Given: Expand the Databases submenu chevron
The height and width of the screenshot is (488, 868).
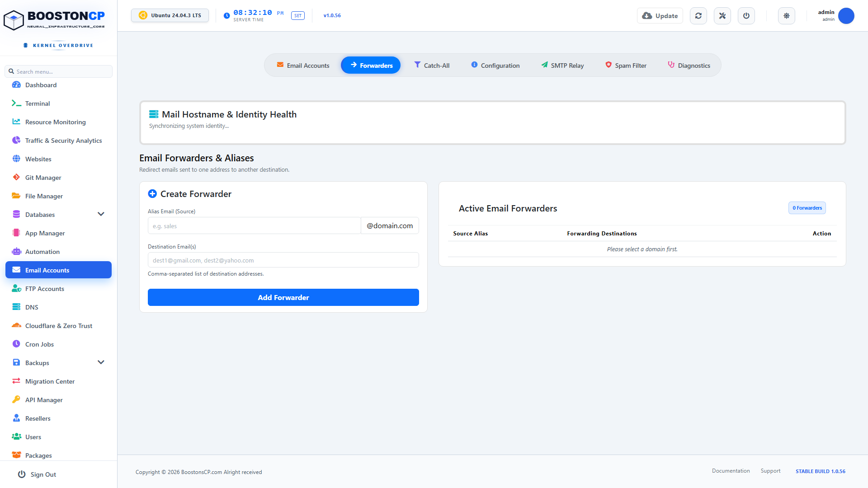Looking at the screenshot, I should [x=101, y=214].
